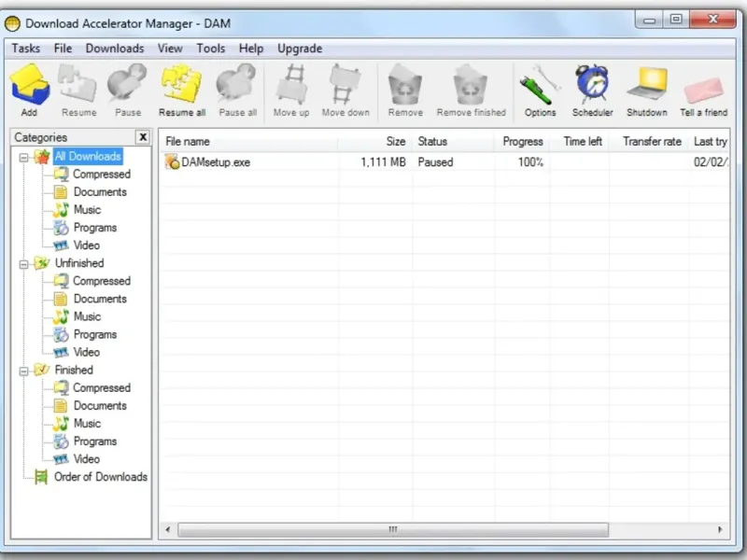This screenshot has width=747, height=560.
Task: Open the Help menu
Action: (250, 49)
